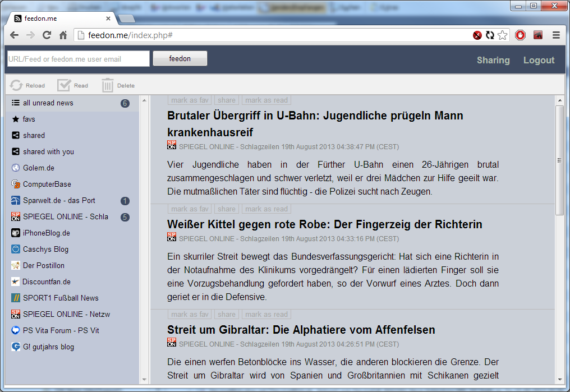Click the red blocked-content icon in address bar
Viewport: 570px width, 392px height.
[477, 35]
